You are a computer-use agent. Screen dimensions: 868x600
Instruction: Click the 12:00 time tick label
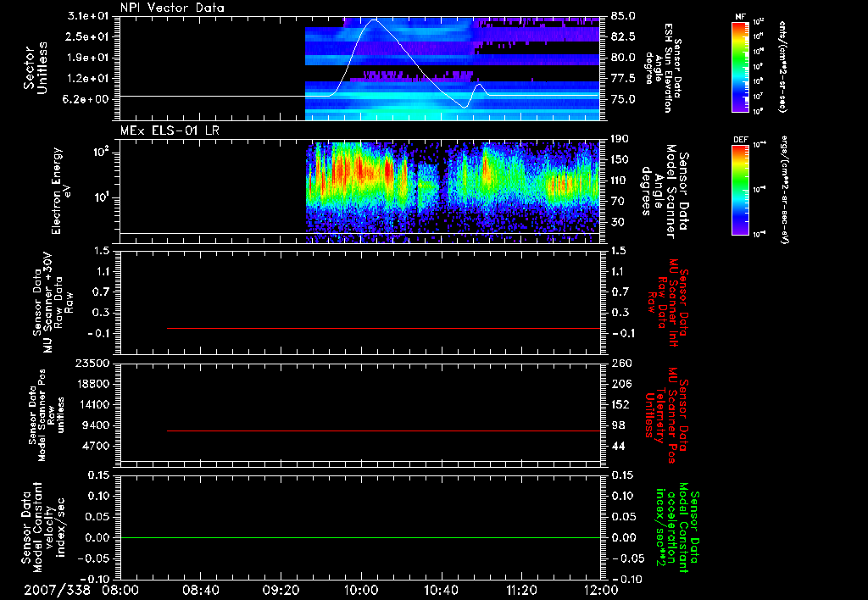601,590
